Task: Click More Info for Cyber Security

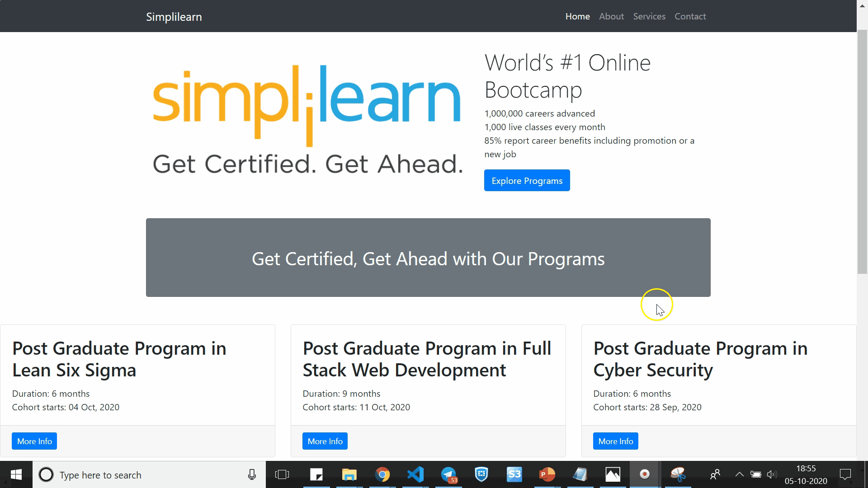Action: click(616, 441)
